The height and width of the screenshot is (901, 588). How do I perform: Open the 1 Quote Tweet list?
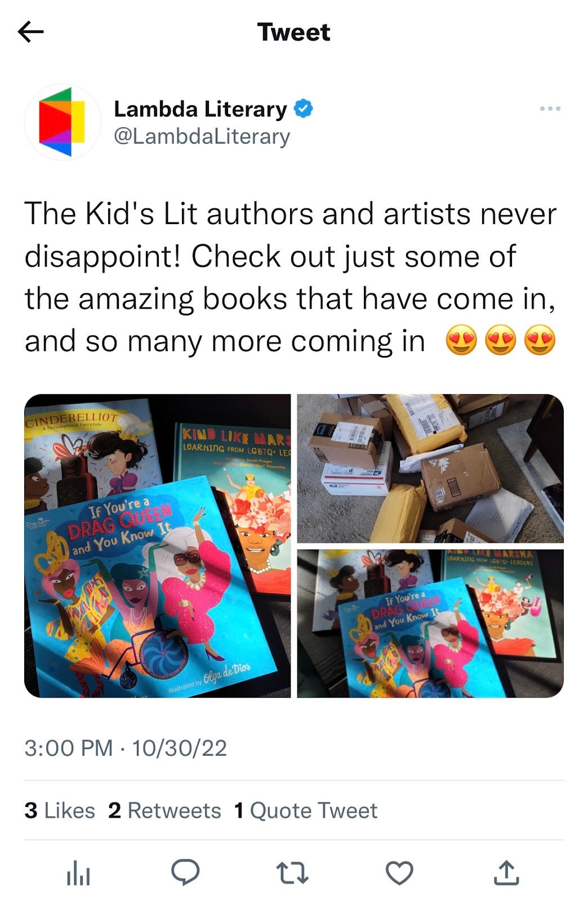(306, 810)
